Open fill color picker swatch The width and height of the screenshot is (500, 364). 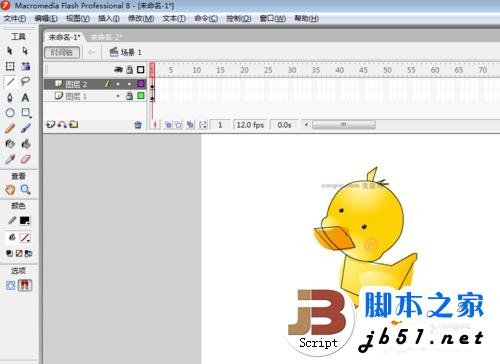click(x=25, y=238)
